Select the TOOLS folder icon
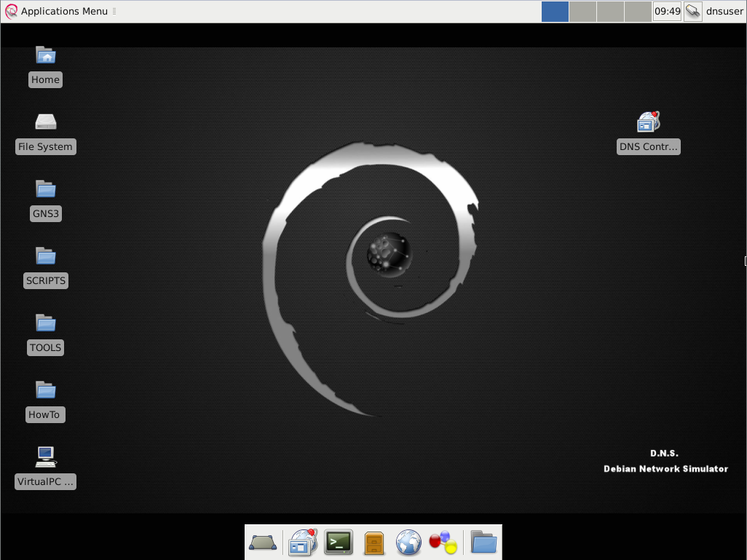The width and height of the screenshot is (747, 560). 46,323
